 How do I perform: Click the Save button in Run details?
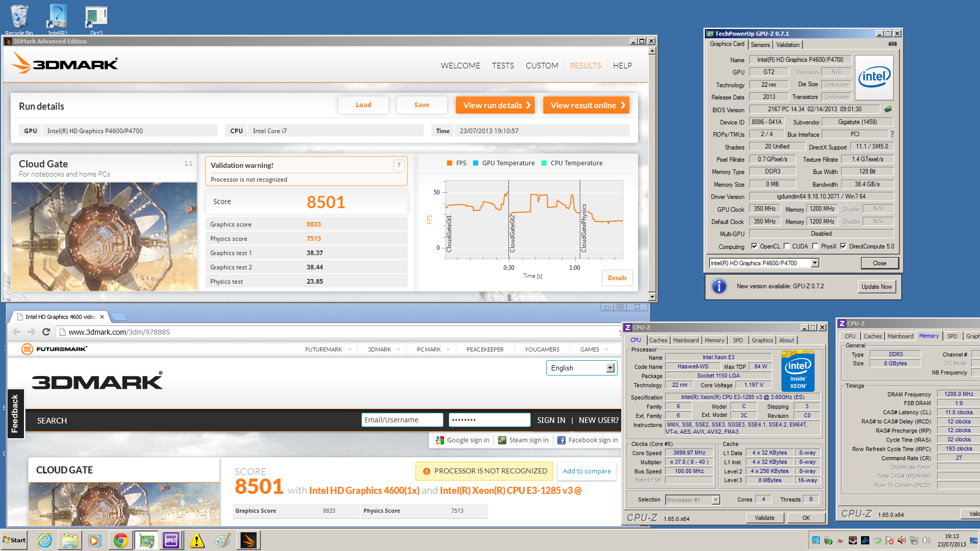tap(422, 105)
